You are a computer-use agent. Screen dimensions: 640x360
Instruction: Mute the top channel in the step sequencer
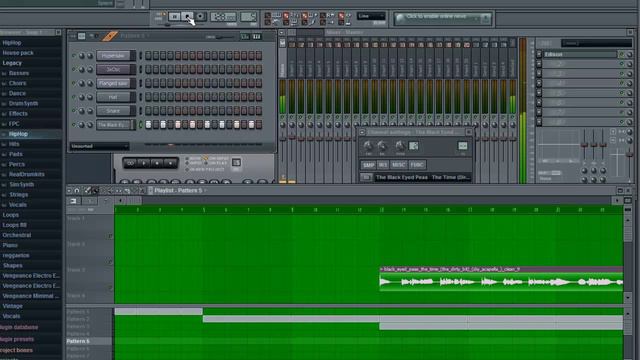[74, 56]
